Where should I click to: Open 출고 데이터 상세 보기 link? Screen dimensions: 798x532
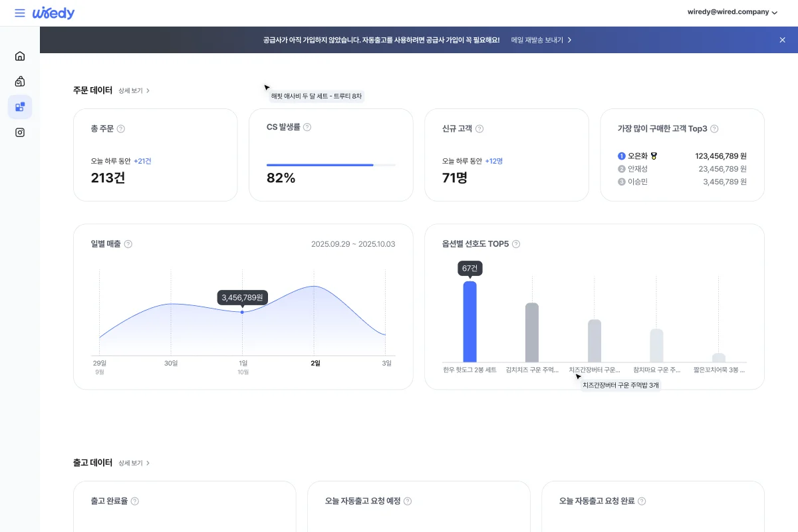coord(134,463)
